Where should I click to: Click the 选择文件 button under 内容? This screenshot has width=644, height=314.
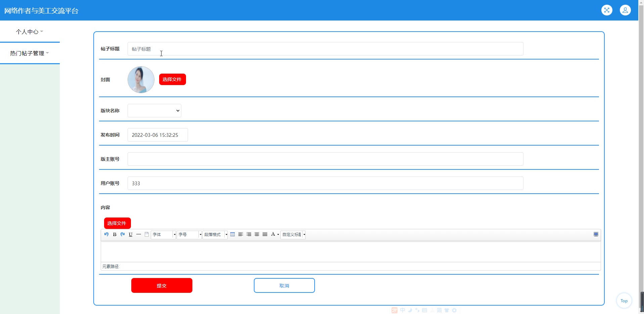(x=118, y=223)
